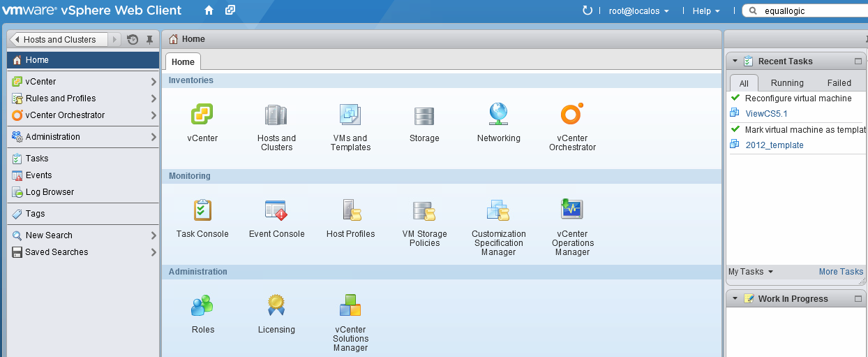The image size is (868, 357).
Task: Open vCenter Solutions Manager icon
Action: (350, 305)
